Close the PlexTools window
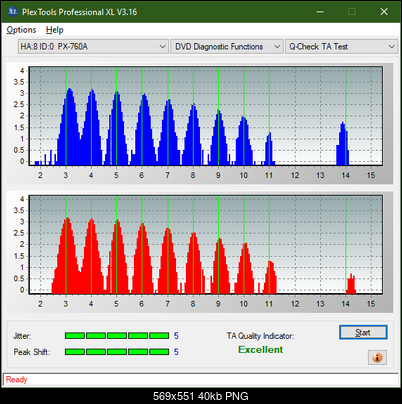402x404 pixels. point(384,12)
